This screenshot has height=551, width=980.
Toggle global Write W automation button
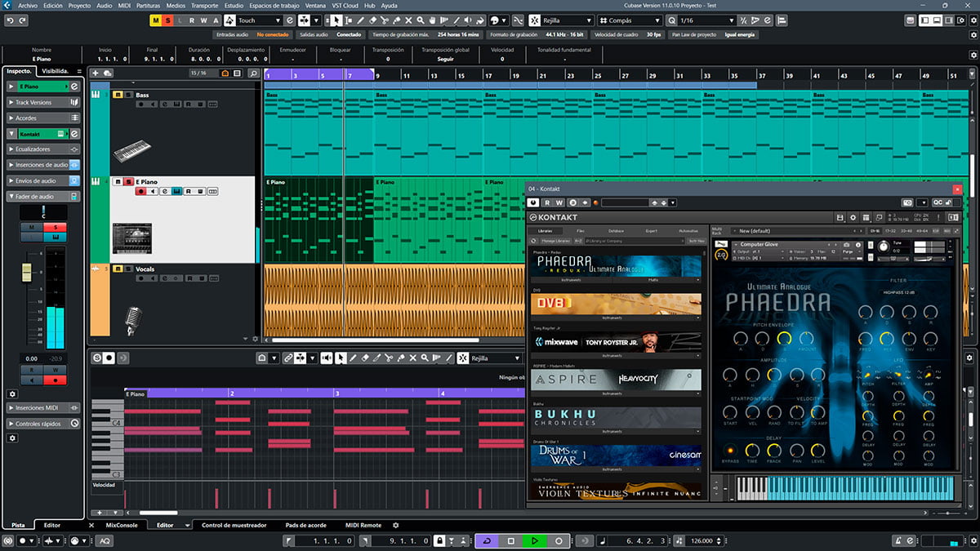204,20
